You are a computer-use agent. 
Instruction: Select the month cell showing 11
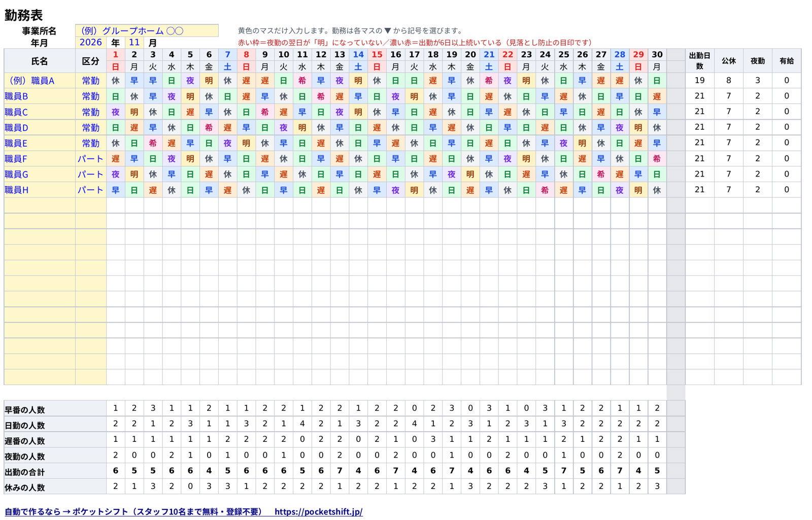pos(134,43)
